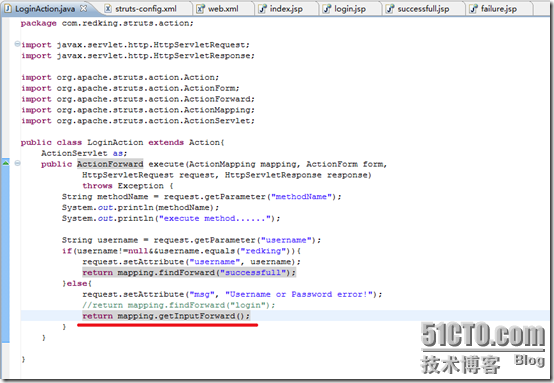Image resolution: width=554 pixels, height=383 pixels.
Task: Click the override marker beside execute method
Action: [6, 163]
